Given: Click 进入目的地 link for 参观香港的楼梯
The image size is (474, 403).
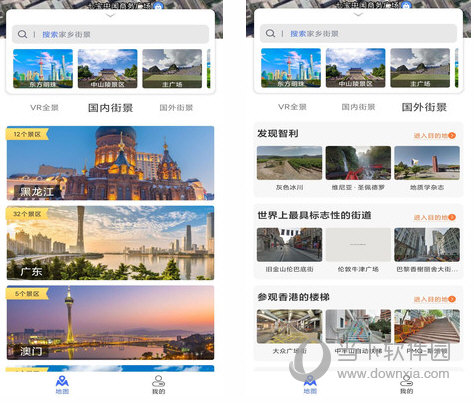Looking at the screenshot, I should pos(435,299).
